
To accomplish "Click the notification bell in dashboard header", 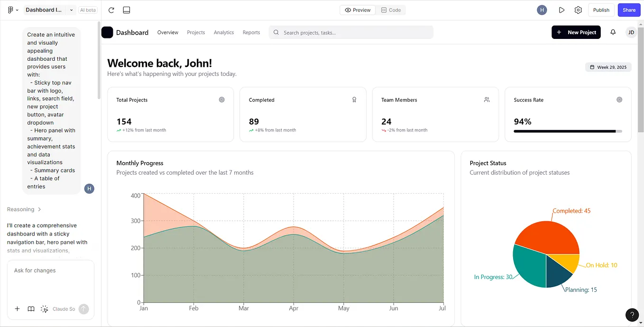I will (613, 32).
